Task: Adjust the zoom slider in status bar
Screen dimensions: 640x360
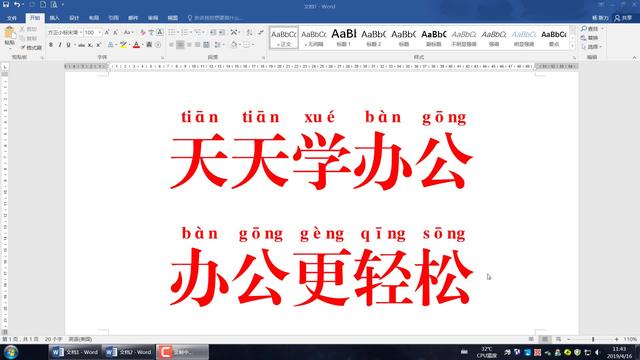Action: (x=593, y=339)
